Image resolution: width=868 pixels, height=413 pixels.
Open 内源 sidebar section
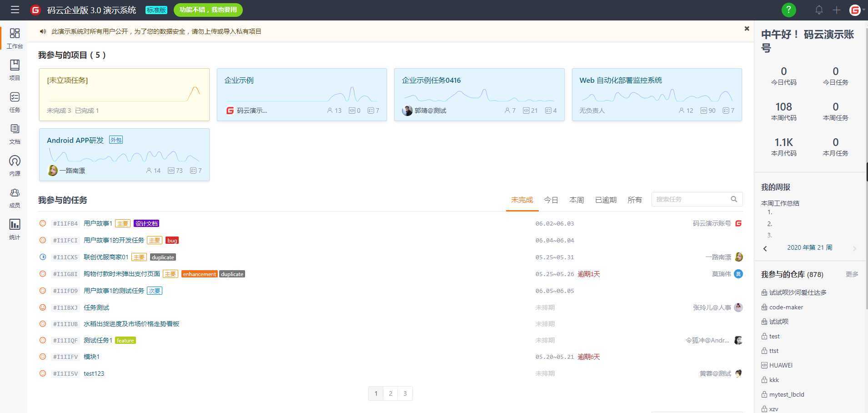coord(15,166)
